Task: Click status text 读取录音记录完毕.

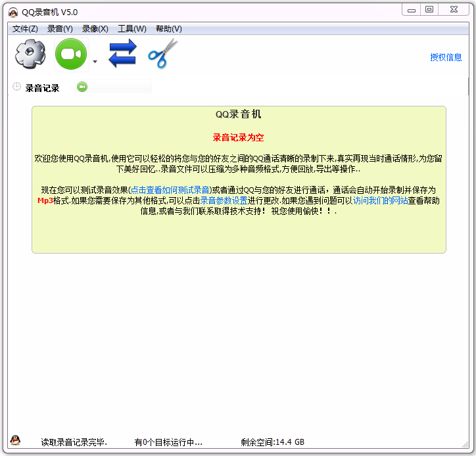Action: coord(74,442)
